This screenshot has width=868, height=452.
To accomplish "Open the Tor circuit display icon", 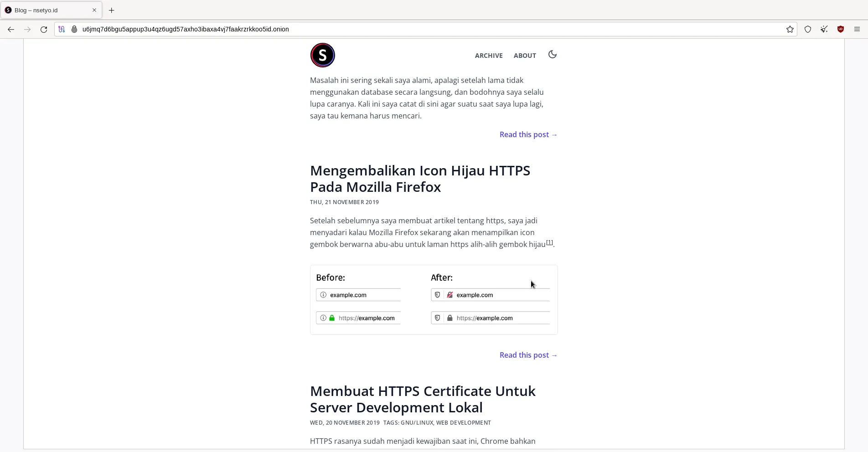I will 62,29.
